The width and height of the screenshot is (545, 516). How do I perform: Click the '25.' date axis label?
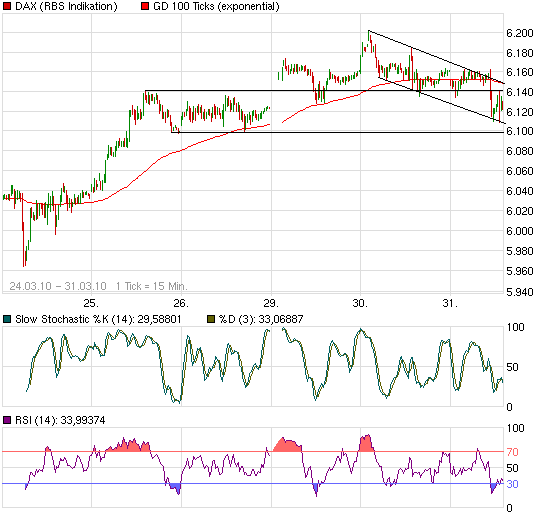pyautogui.click(x=91, y=303)
